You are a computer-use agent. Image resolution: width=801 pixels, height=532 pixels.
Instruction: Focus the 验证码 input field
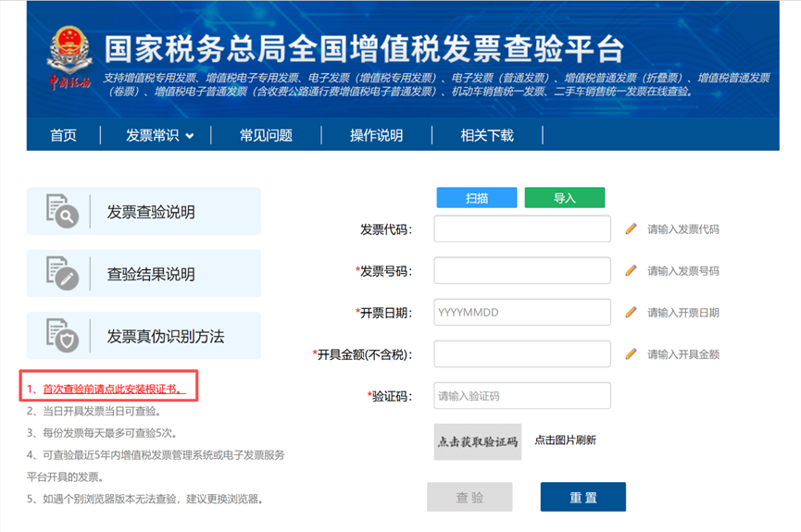click(522, 396)
